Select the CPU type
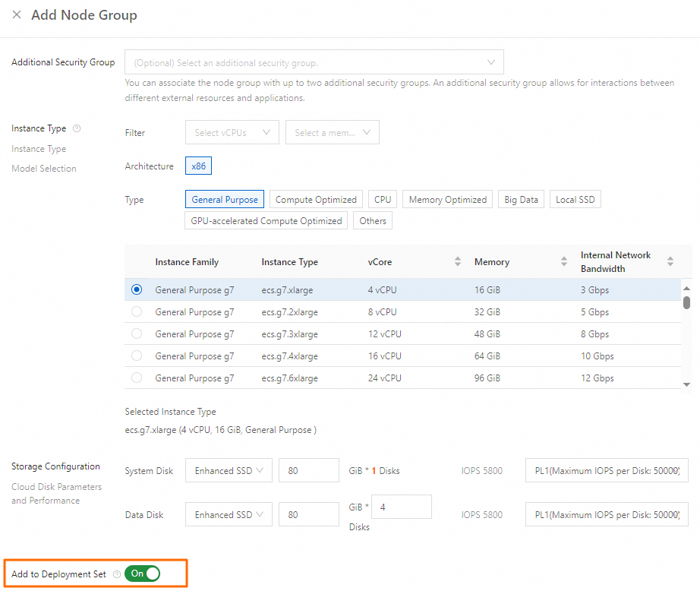The image size is (700, 591). tap(383, 199)
